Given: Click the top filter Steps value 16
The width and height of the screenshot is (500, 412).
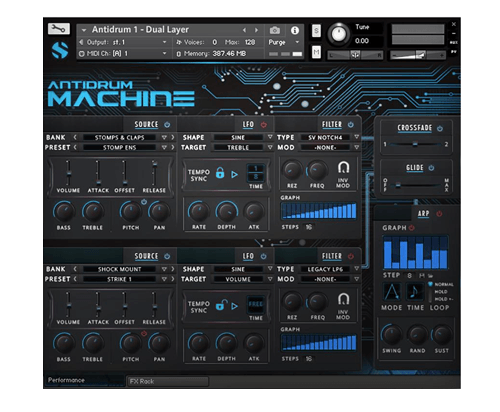Looking at the screenshot, I should coord(309,227).
